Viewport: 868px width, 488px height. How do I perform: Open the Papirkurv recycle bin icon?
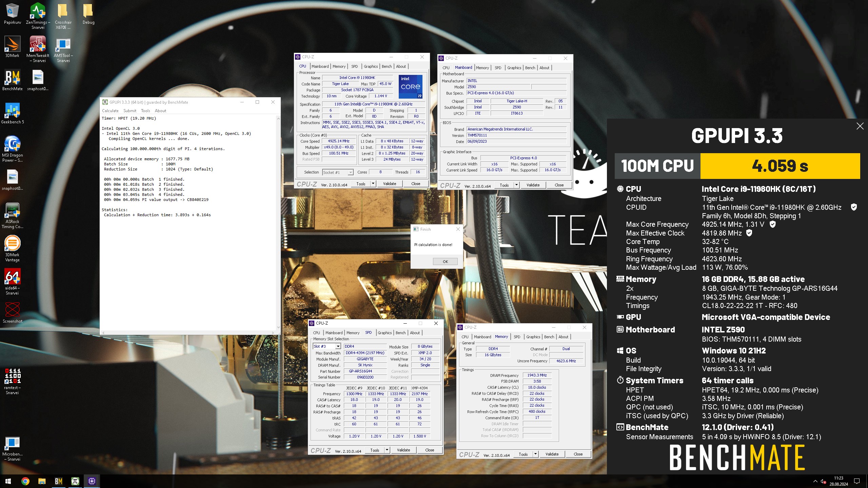12,14
